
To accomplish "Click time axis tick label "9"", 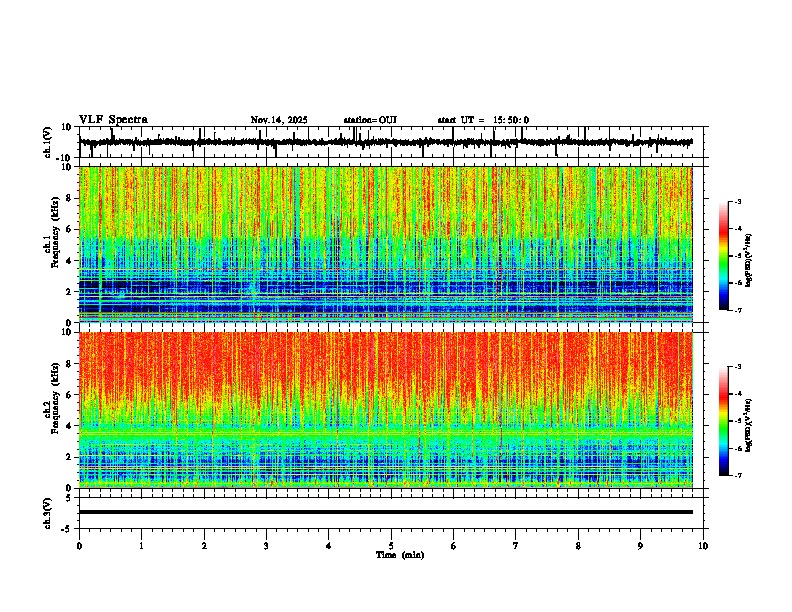I will (640, 546).
